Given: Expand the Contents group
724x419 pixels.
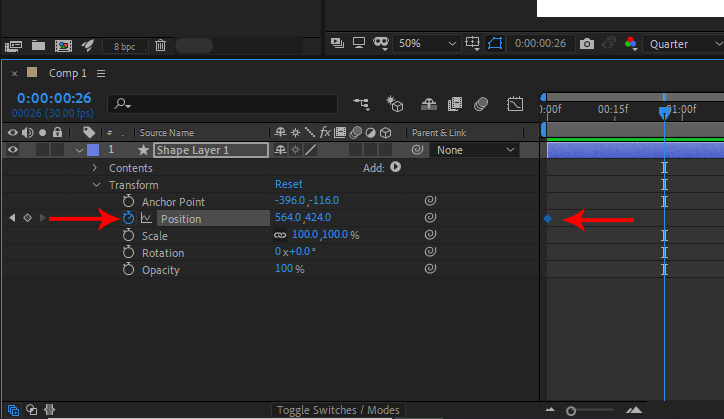Looking at the screenshot, I should 95,167.
